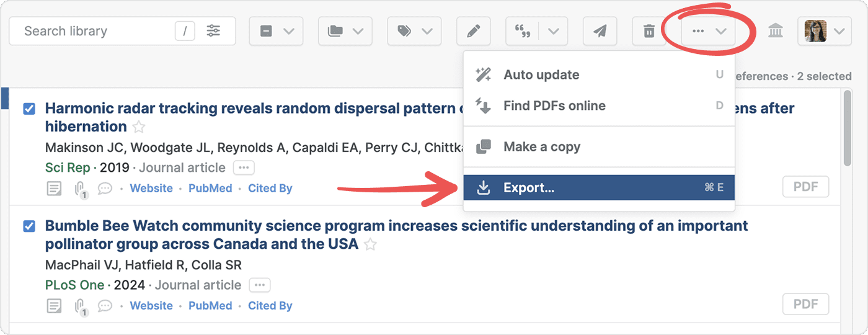Open notes icon for Bumble Bee Watch article
868x335 pixels.
(55, 306)
